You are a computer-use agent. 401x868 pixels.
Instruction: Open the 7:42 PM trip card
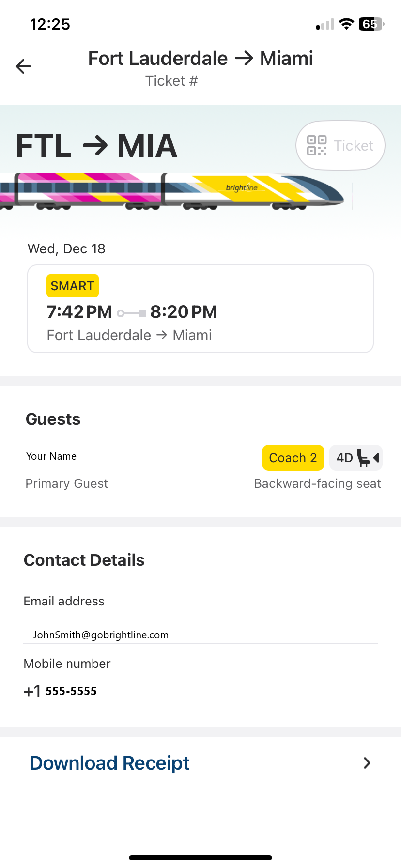point(200,309)
